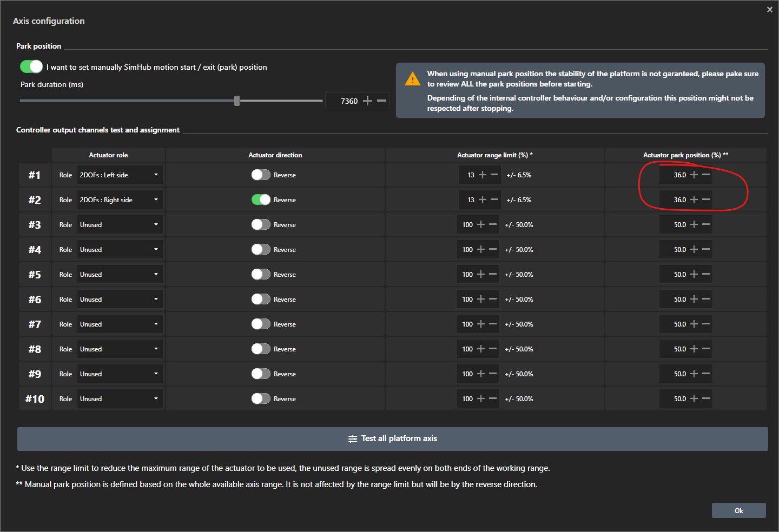Enable Reverse direction for actuator #1
The height and width of the screenshot is (532, 779).
coord(261,175)
